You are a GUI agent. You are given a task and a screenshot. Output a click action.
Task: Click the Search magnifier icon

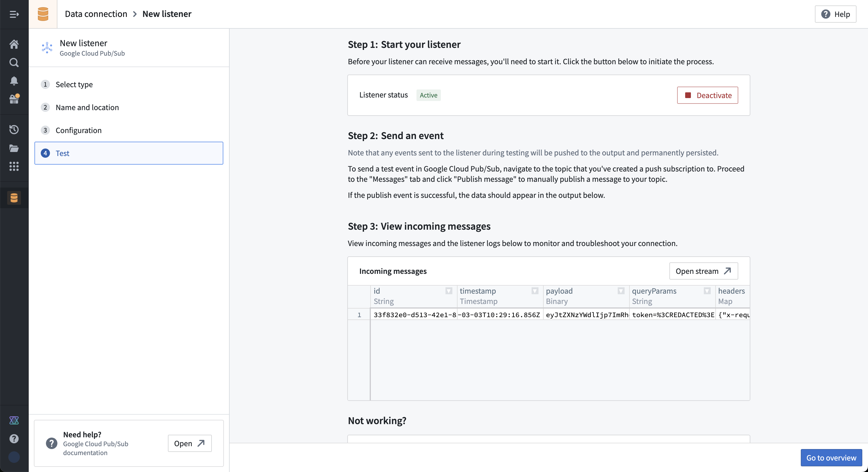pyautogui.click(x=14, y=62)
